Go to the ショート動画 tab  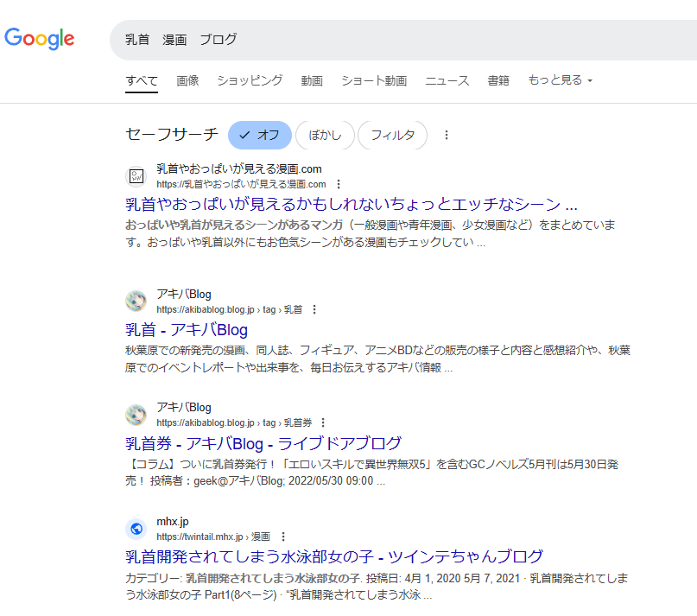[x=373, y=80]
